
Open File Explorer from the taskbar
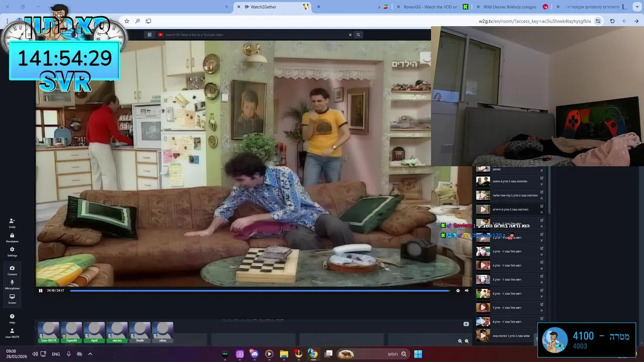284,354
